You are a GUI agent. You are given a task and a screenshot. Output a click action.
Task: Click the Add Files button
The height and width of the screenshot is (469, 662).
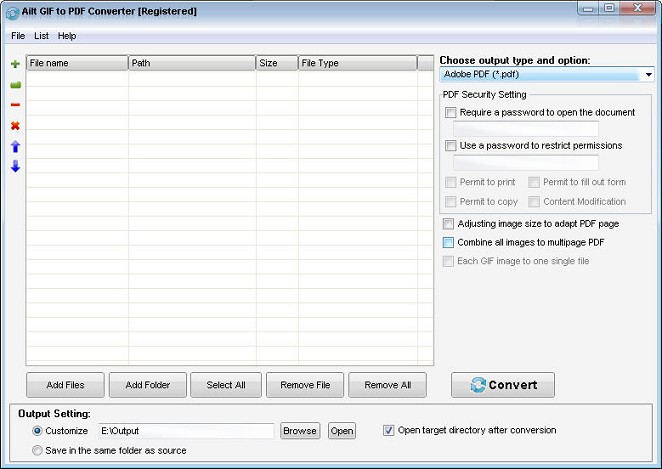65,385
